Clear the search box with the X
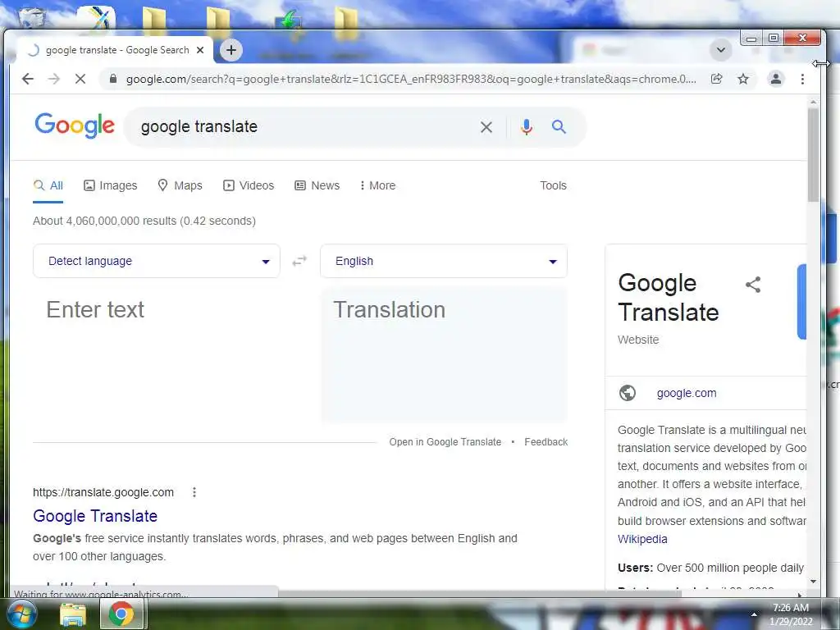The height and width of the screenshot is (630, 840). point(486,127)
